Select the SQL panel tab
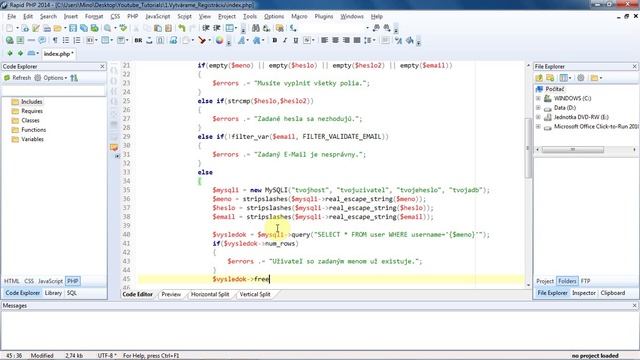 pos(72,293)
